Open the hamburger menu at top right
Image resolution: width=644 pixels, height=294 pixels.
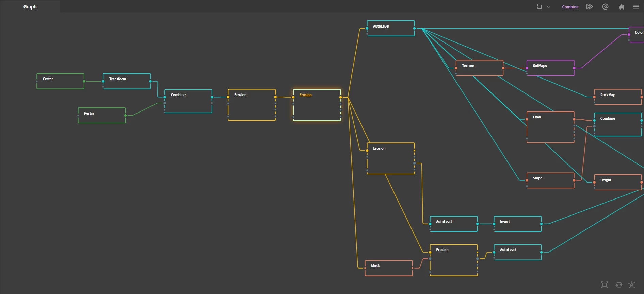tap(636, 7)
